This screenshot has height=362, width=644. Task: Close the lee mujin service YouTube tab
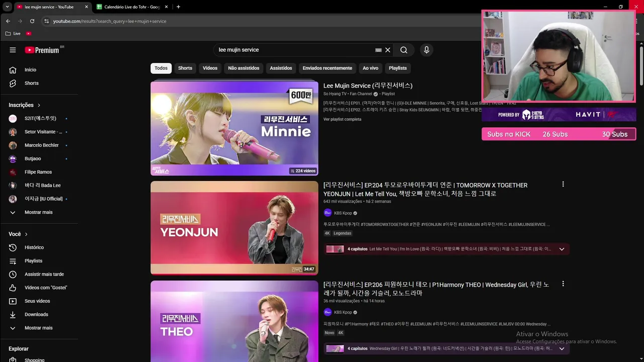[x=86, y=7]
